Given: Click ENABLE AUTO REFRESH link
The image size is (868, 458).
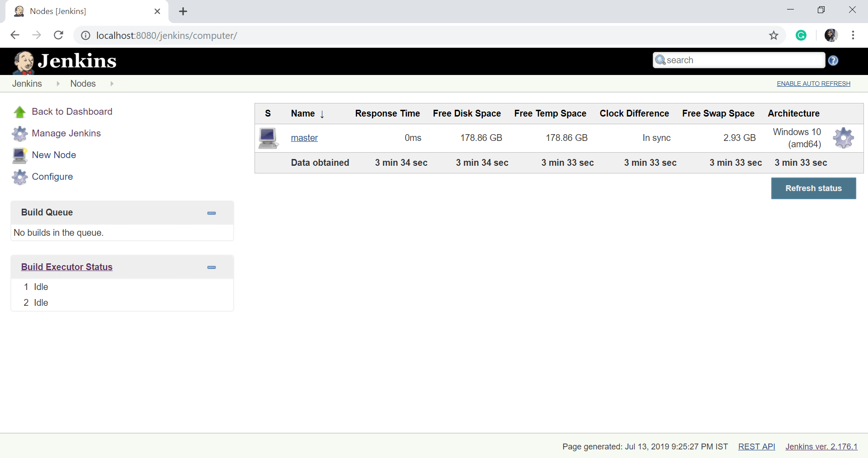Looking at the screenshot, I should click(x=813, y=84).
